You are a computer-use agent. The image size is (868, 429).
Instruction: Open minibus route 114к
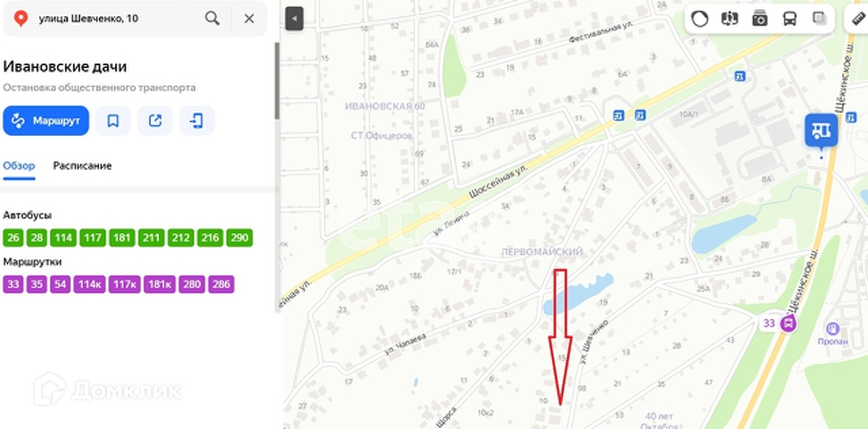[x=89, y=284]
